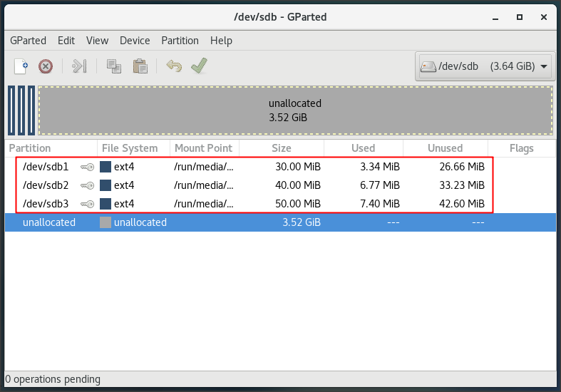Open the Help menu
This screenshot has width=561, height=392.
(x=221, y=41)
